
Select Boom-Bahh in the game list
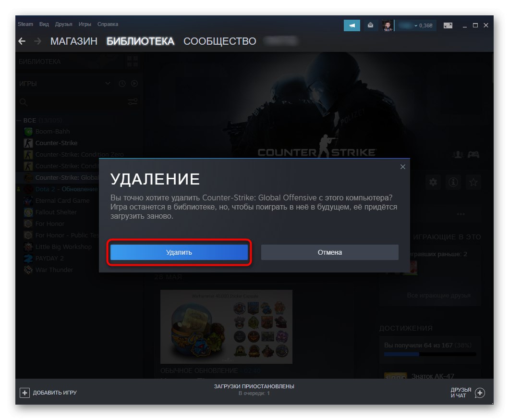[53, 132]
